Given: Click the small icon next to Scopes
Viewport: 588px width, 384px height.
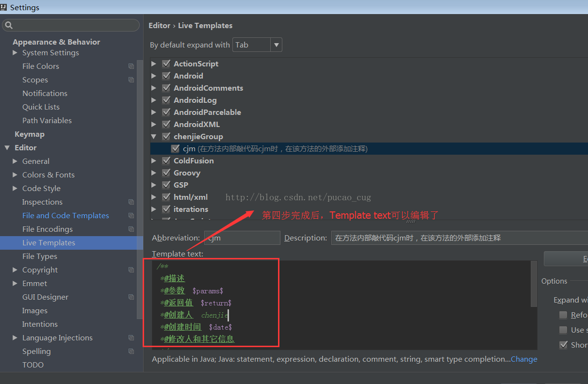Looking at the screenshot, I should pos(131,80).
